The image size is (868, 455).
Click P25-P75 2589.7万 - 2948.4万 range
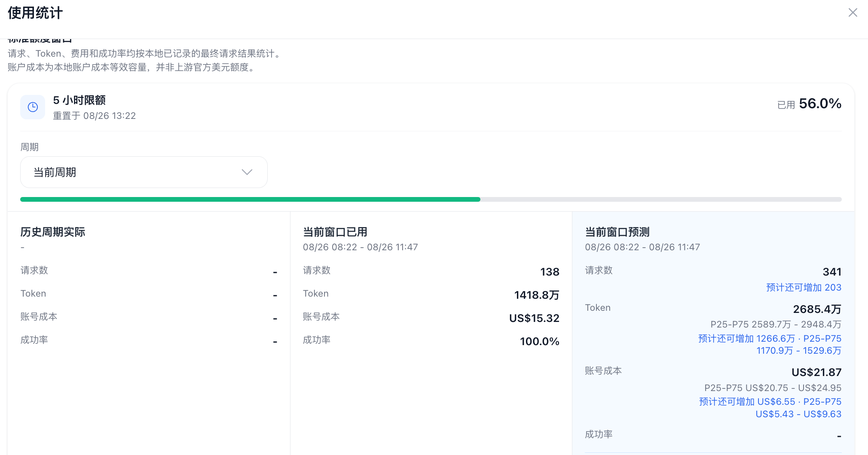click(x=776, y=325)
